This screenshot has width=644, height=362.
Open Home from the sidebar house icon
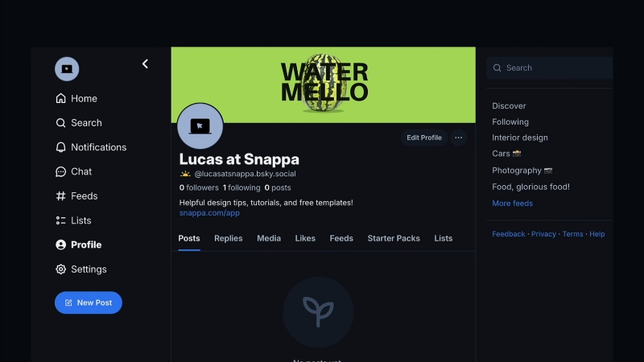click(61, 98)
